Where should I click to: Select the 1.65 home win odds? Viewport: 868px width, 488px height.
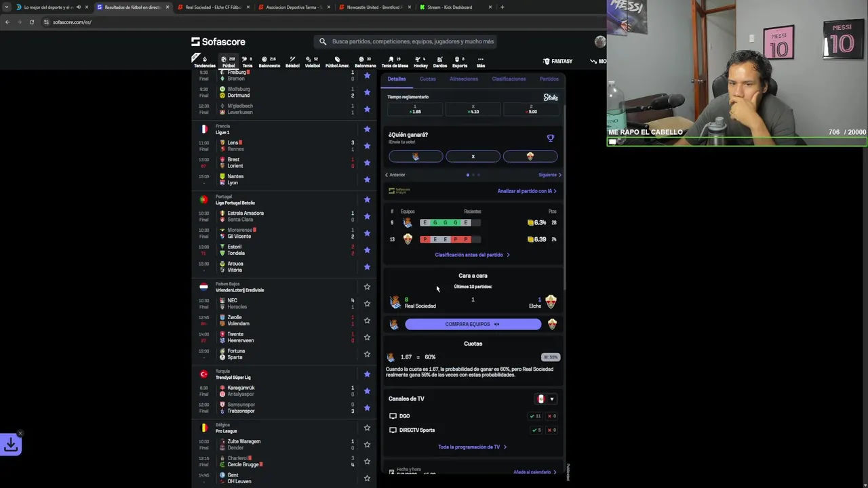tap(415, 109)
